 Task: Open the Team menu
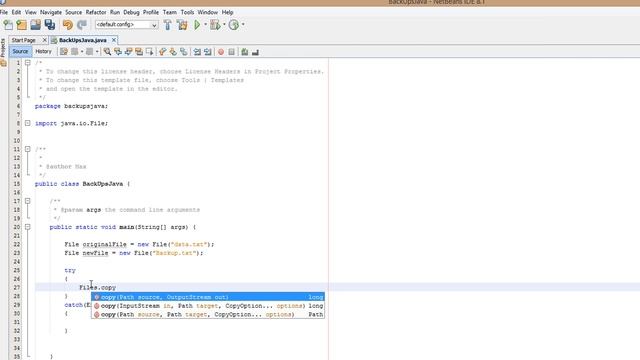click(x=169, y=12)
